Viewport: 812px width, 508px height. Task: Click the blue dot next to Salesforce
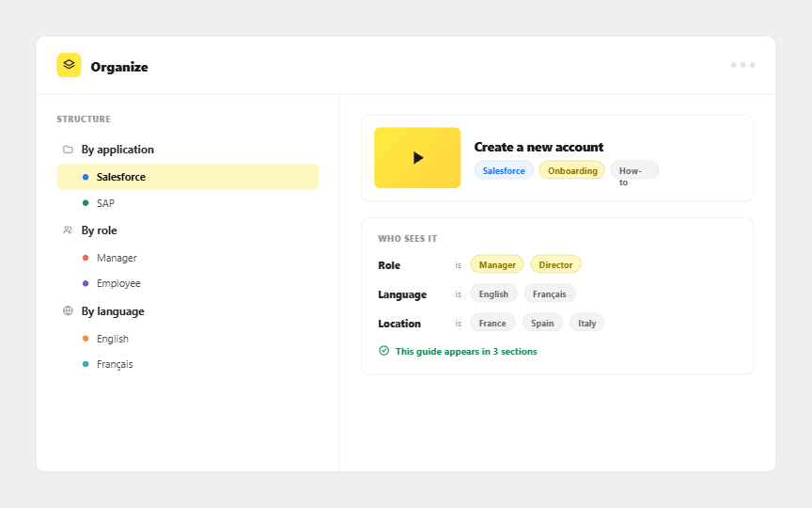[86, 177]
